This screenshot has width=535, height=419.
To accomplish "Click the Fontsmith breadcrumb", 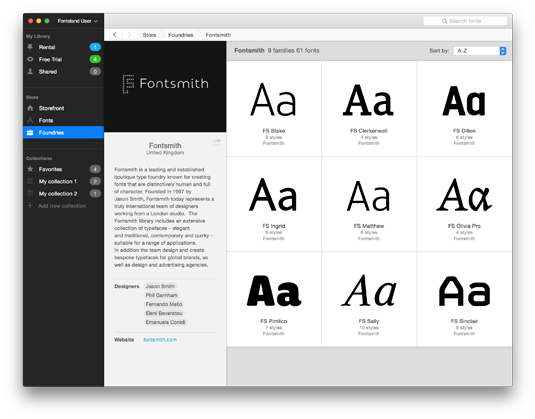I will pos(218,35).
